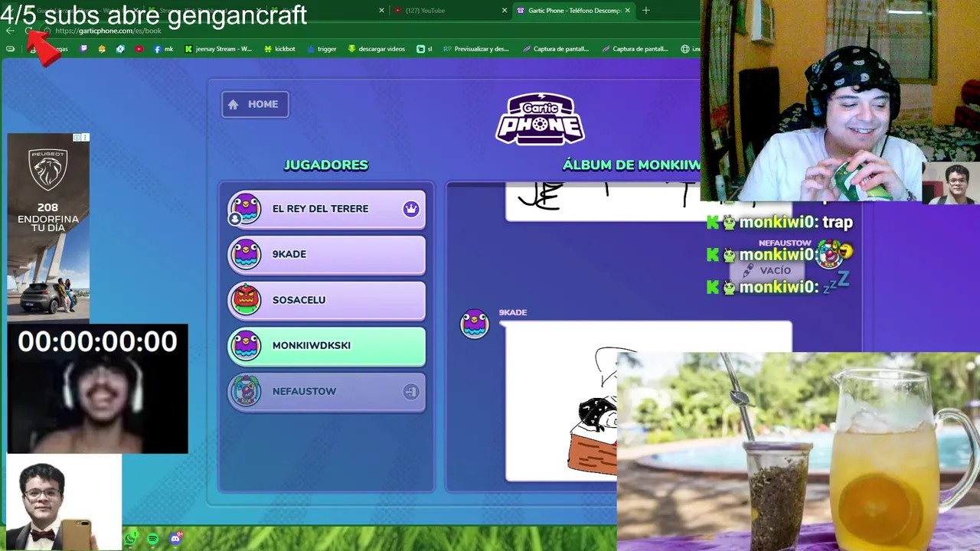Close the YouTube browser tab

click(505, 11)
